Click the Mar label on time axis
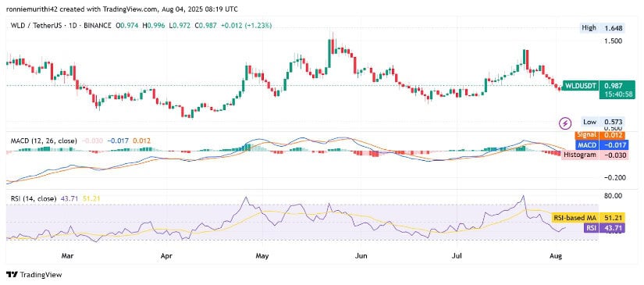The width and height of the screenshot is (644, 285). (67, 256)
